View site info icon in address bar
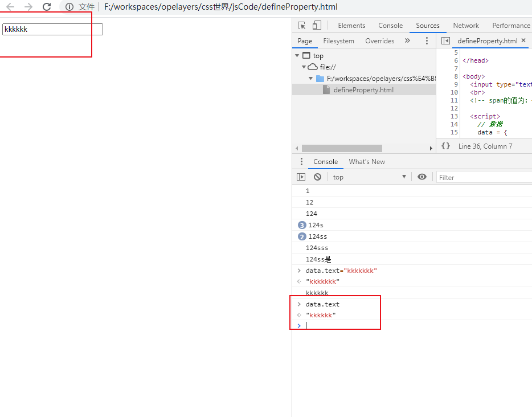The height and width of the screenshot is (417, 532). (69, 7)
